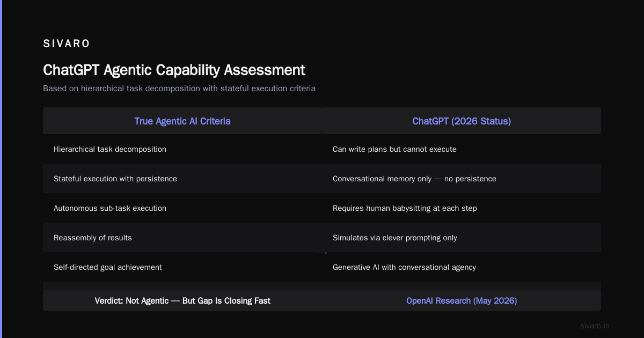Viewport: 644px width, 338px height.
Task: Click the 'Verdict: Not Agentic' footer text
Action: coord(182,300)
